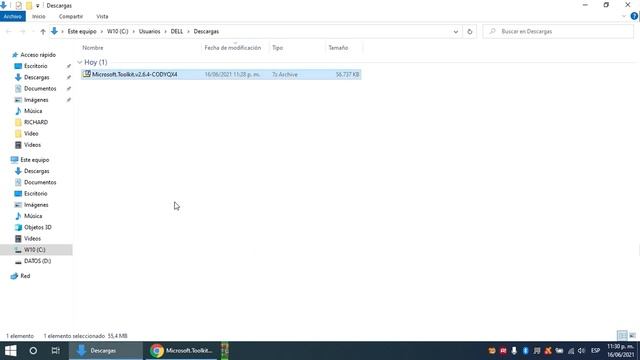Refresh the Descargas folder view

[x=469, y=31]
